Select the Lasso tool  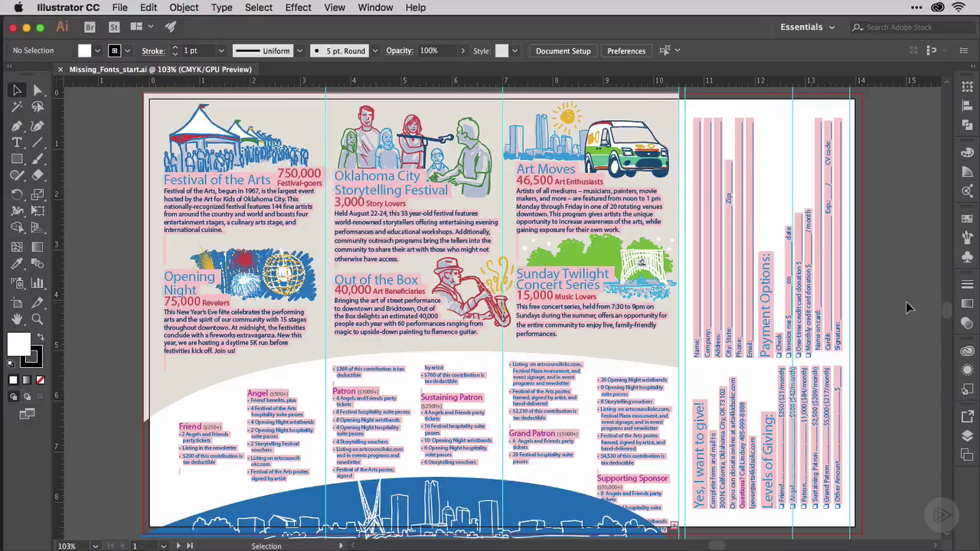click(x=38, y=108)
